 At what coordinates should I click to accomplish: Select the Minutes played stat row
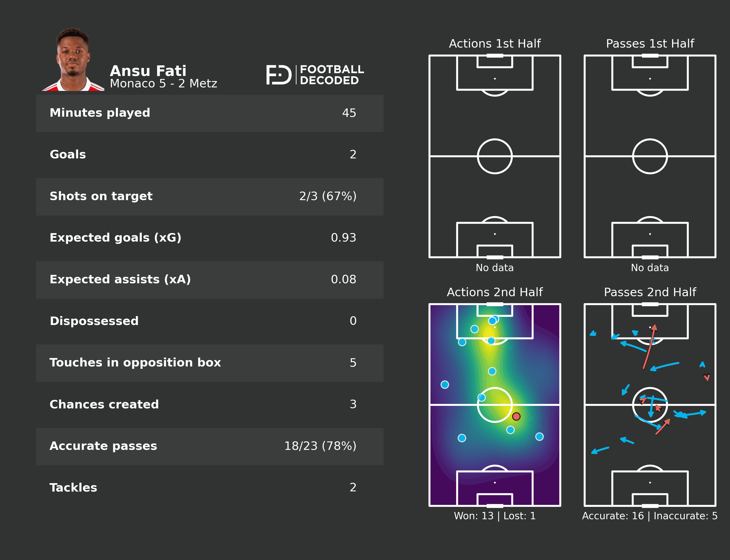209,113
